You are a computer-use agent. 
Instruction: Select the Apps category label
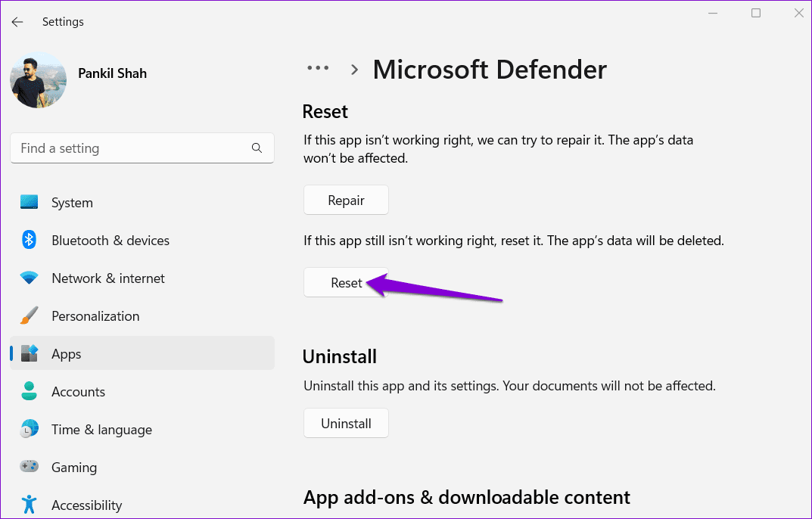coord(67,354)
